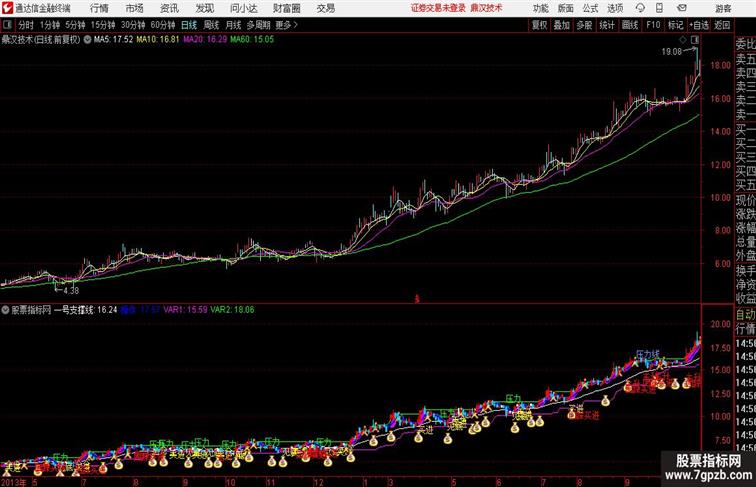Screen dimensions: 756x487
Task: Click the diamond icon atop the chart
Action: tap(683, 40)
